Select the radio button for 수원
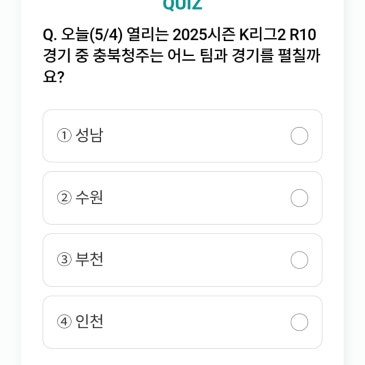Viewport: 365px width, 365px height. (x=299, y=198)
